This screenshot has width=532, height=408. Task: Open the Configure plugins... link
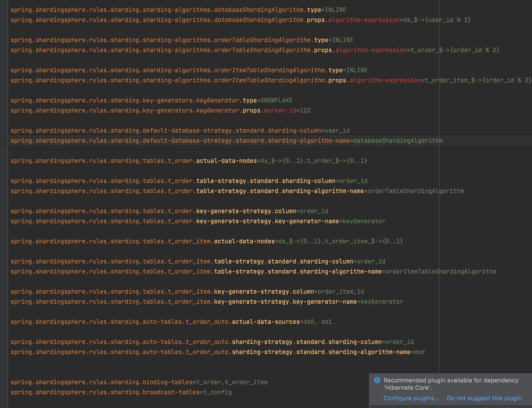[411, 398]
